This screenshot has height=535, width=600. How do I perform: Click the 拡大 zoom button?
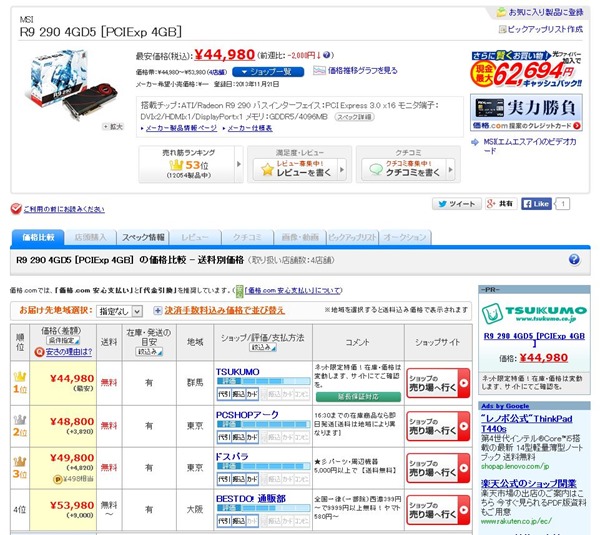pos(114,127)
